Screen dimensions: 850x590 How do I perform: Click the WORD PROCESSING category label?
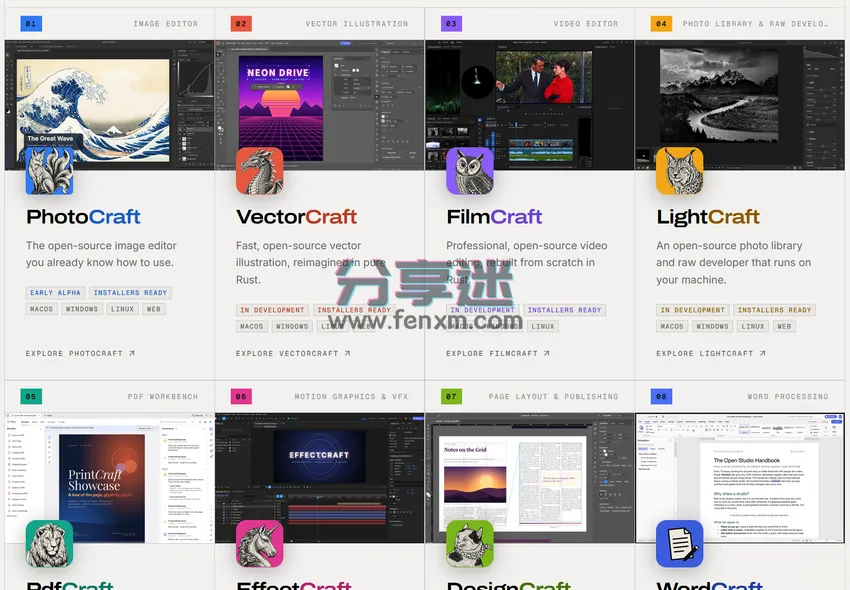(788, 396)
